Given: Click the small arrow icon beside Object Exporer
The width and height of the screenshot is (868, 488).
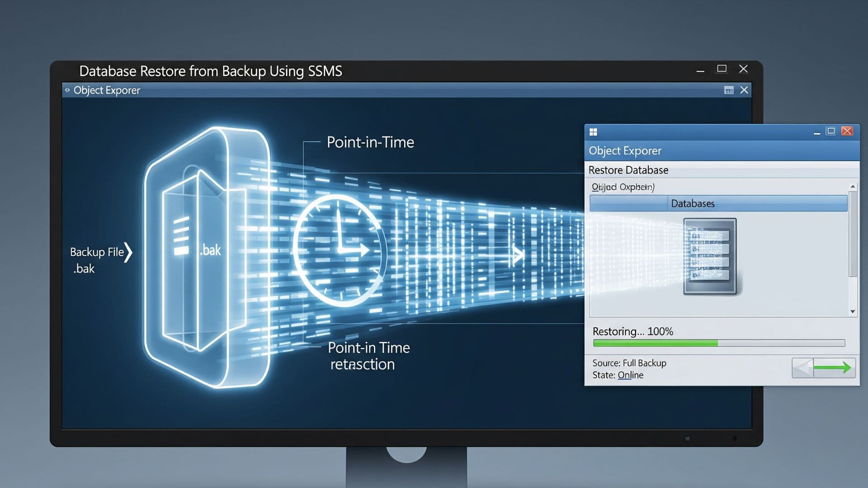Looking at the screenshot, I should pos(67,90).
